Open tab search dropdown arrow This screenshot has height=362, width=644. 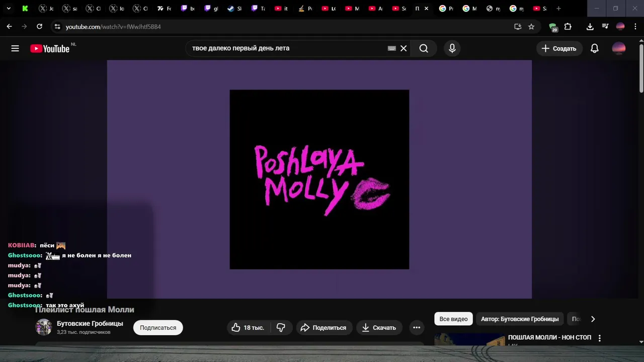coord(9,9)
